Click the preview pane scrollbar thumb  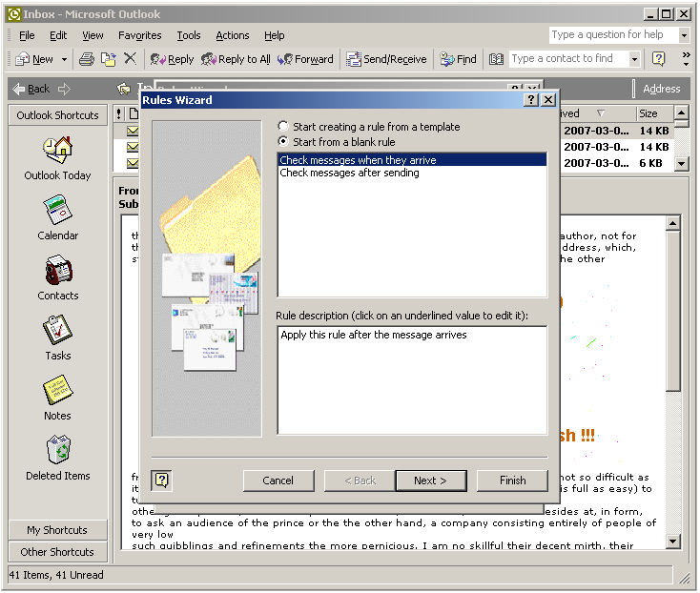pyautogui.click(x=672, y=311)
